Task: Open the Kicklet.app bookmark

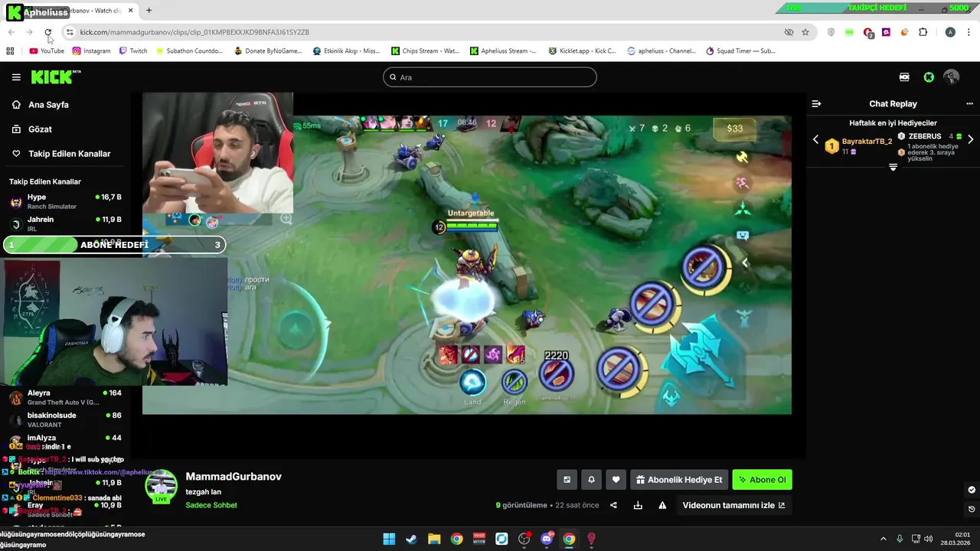Action: 582,51
